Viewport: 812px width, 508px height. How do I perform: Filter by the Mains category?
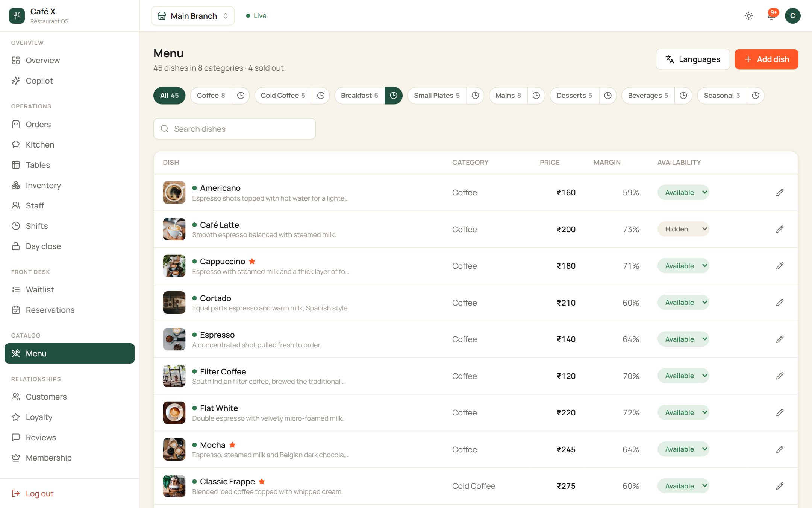(x=508, y=96)
